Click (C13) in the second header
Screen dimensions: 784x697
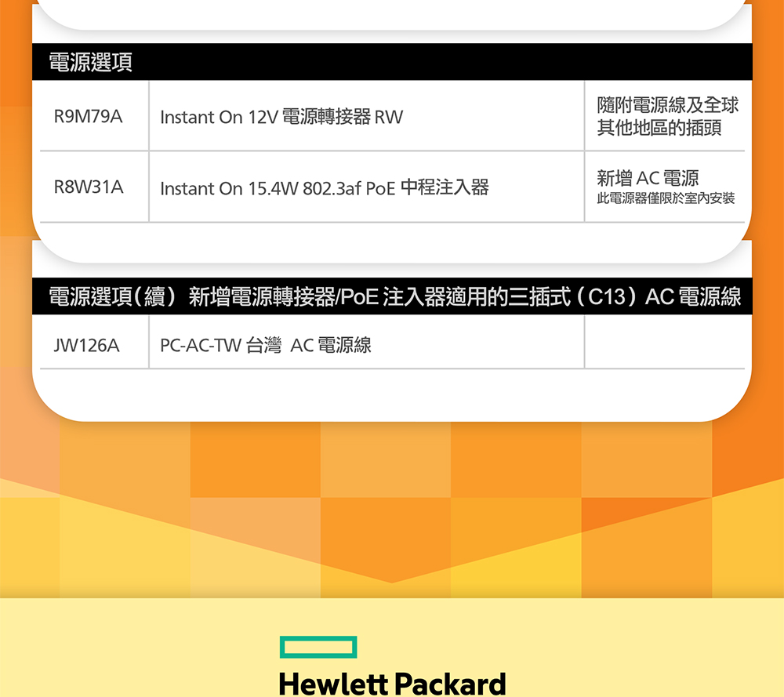click(x=607, y=297)
